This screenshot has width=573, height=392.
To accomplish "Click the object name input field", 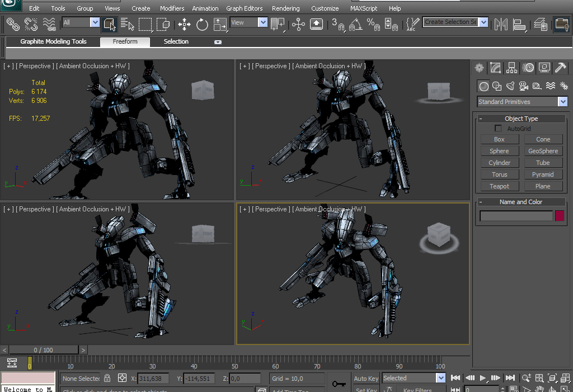I will point(516,216).
